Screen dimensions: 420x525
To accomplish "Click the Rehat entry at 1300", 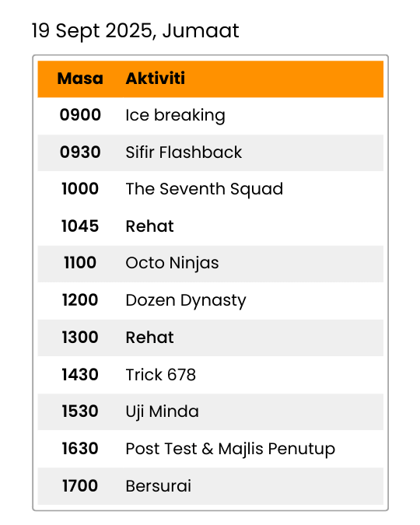I will tap(149, 338).
